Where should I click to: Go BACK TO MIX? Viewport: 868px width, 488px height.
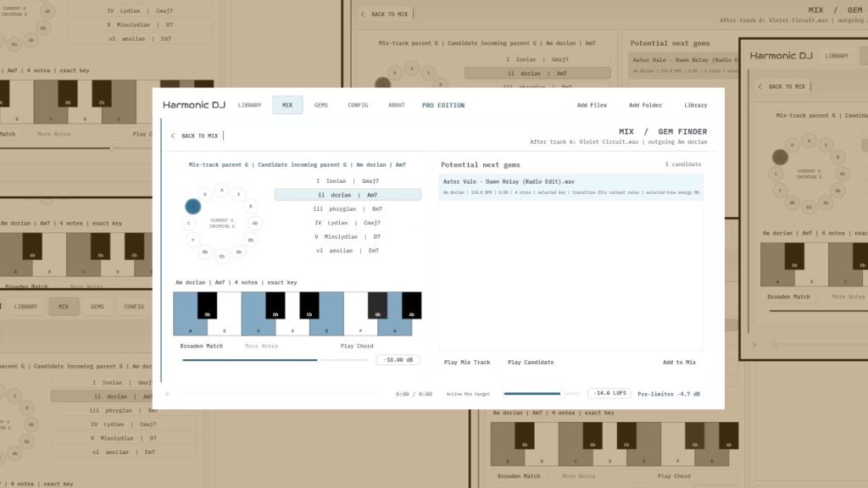tap(200, 136)
